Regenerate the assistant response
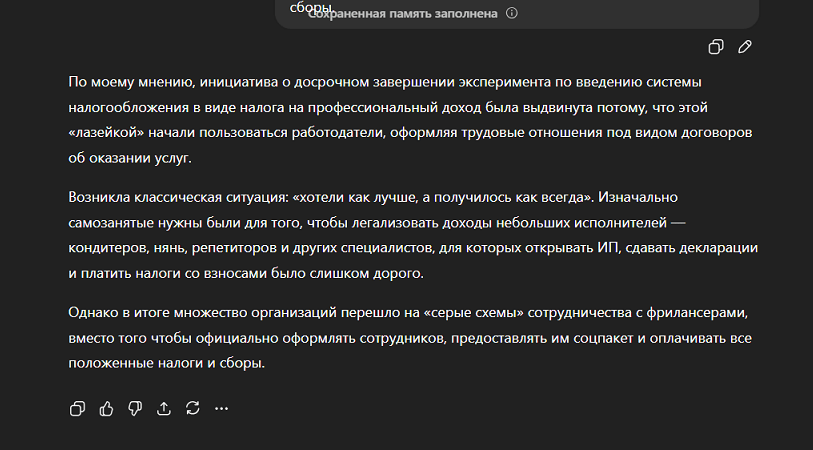This screenshot has height=450, width=813. (193, 408)
